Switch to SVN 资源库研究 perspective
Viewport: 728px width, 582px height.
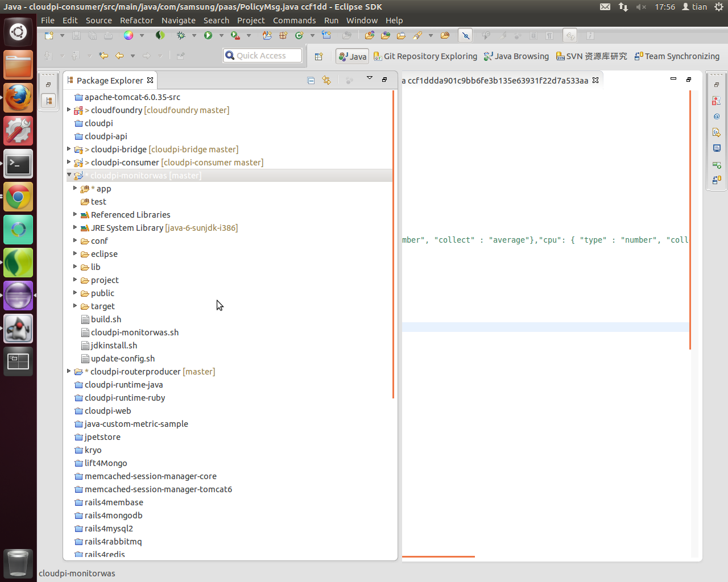tap(591, 56)
